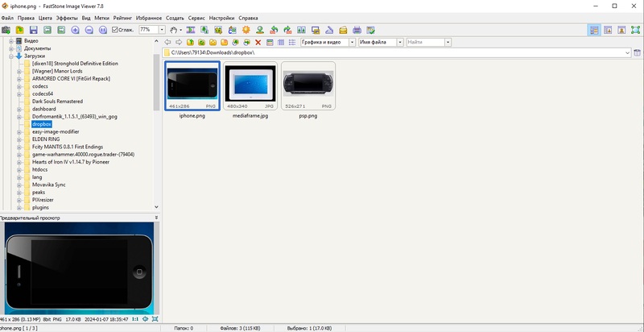Click the Zoom Out magnifier icon
Viewport: 644px width, 332px height.
pyautogui.click(x=89, y=30)
